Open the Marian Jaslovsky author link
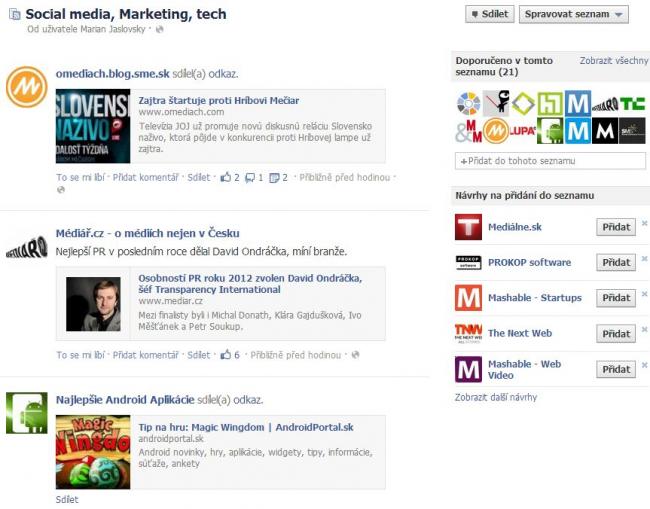 113,29
